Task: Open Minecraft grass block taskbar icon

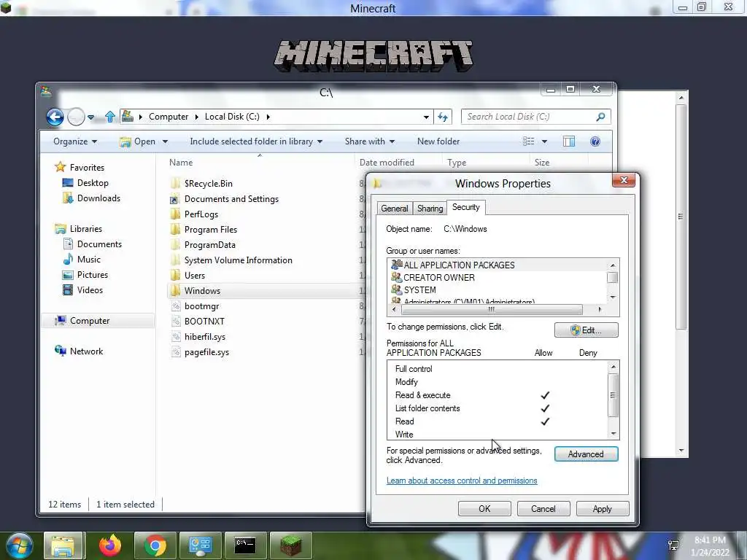Action: click(290, 545)
